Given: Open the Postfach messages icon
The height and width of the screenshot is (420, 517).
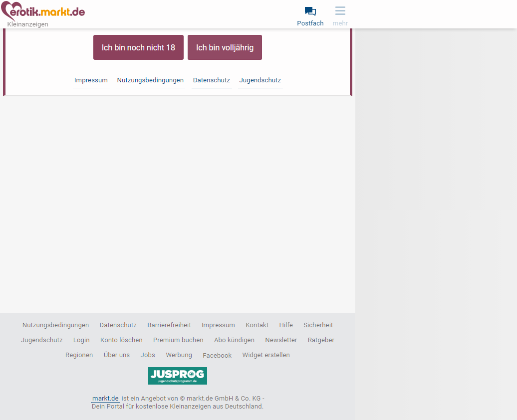Looking at the screenshot, I should [310, 16].
